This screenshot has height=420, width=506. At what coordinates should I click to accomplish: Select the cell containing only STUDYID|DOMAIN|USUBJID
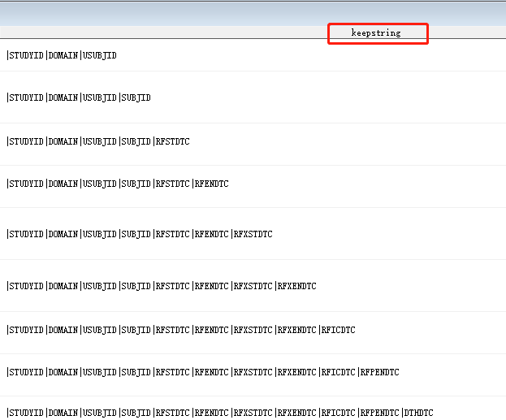(x=253, y=55)
